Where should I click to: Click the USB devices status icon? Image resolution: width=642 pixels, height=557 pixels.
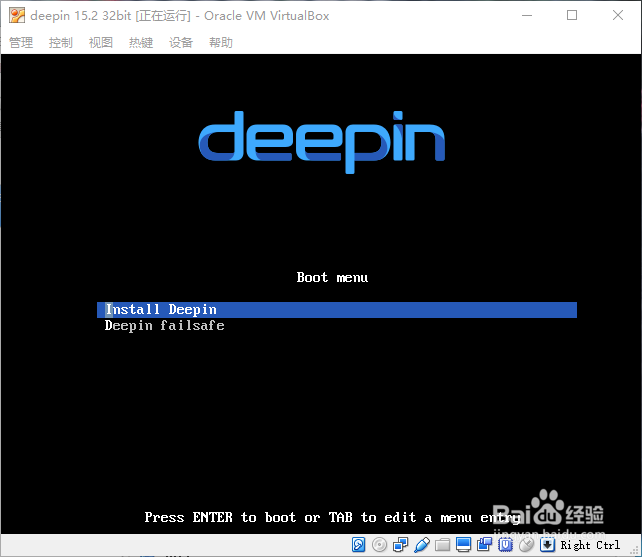[422, 545]
